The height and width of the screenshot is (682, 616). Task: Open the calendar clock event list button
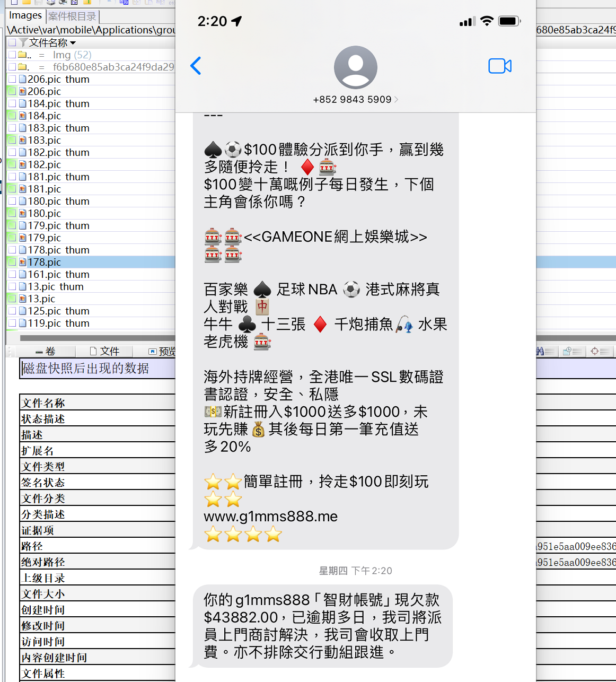coord(573,351)
